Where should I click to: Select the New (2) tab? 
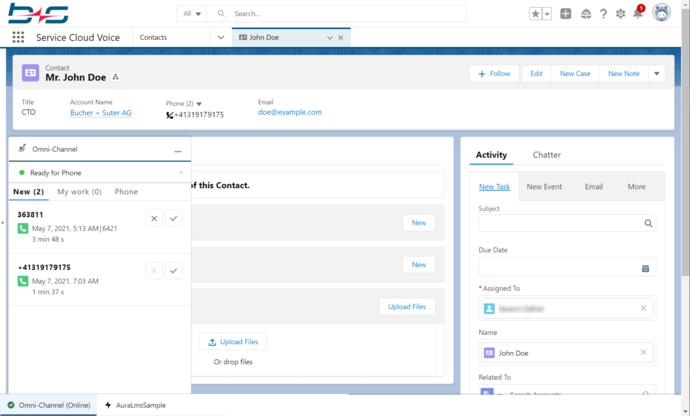(x=29, y=191)
